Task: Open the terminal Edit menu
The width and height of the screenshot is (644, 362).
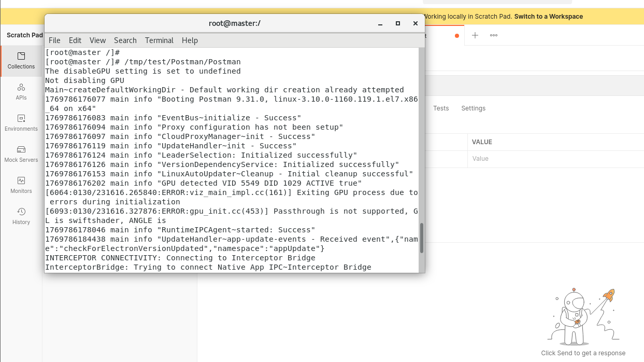Action: (75, 40)
